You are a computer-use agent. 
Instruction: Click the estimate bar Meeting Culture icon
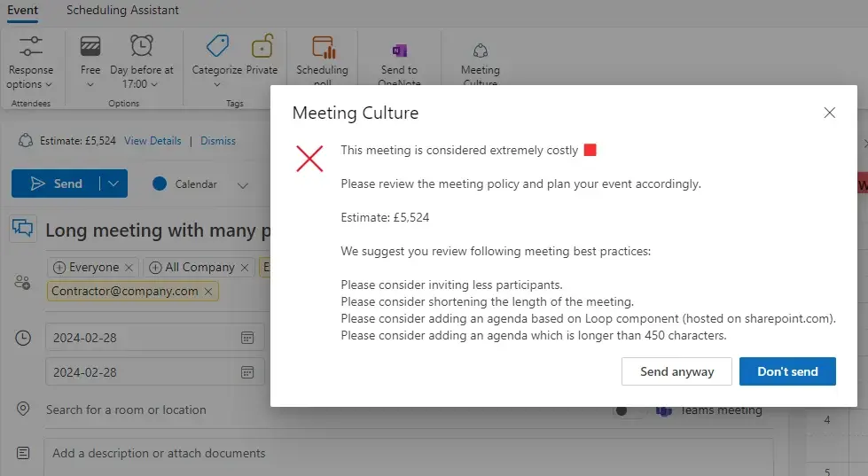(x=26, y=141)
